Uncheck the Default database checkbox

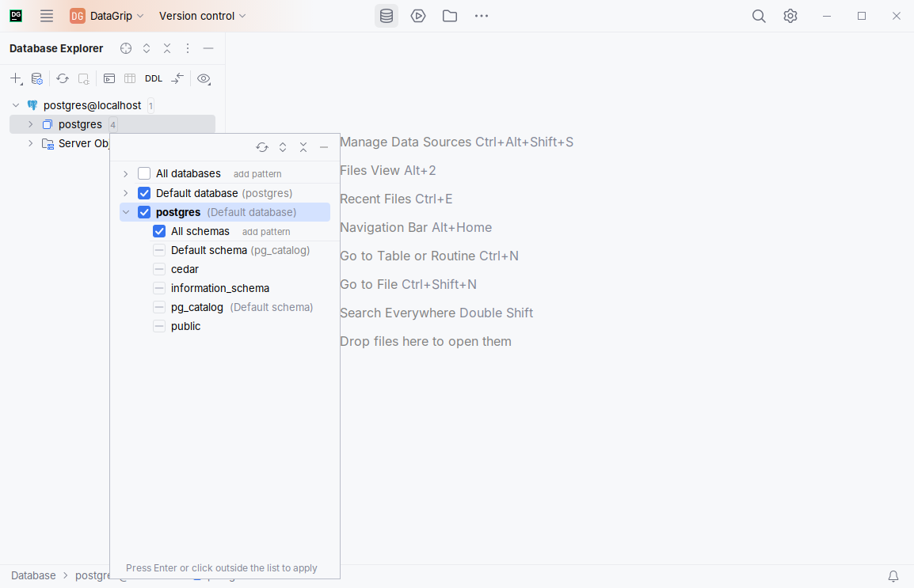(x=144, y=193)
